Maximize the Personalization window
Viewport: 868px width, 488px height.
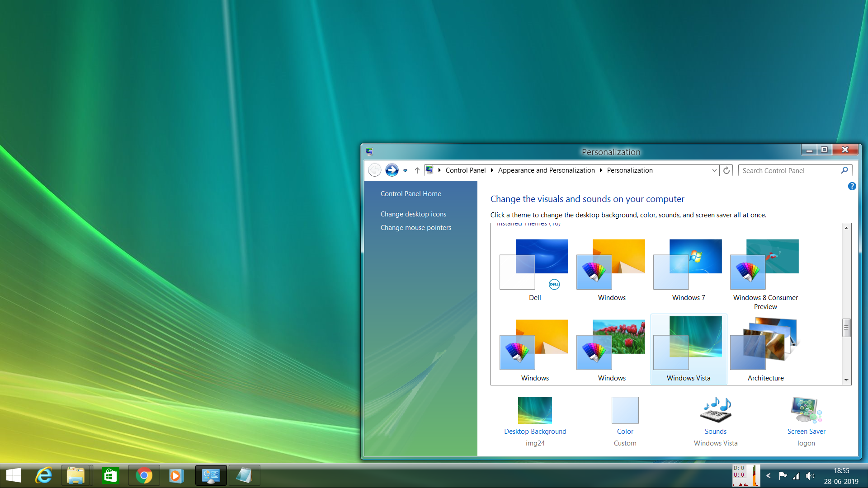(825, 150)
